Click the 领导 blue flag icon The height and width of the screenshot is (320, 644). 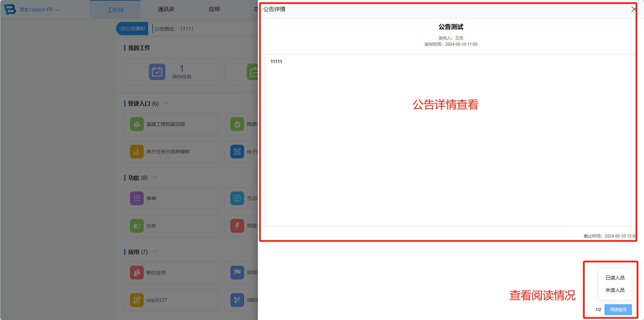click(237, 273)
